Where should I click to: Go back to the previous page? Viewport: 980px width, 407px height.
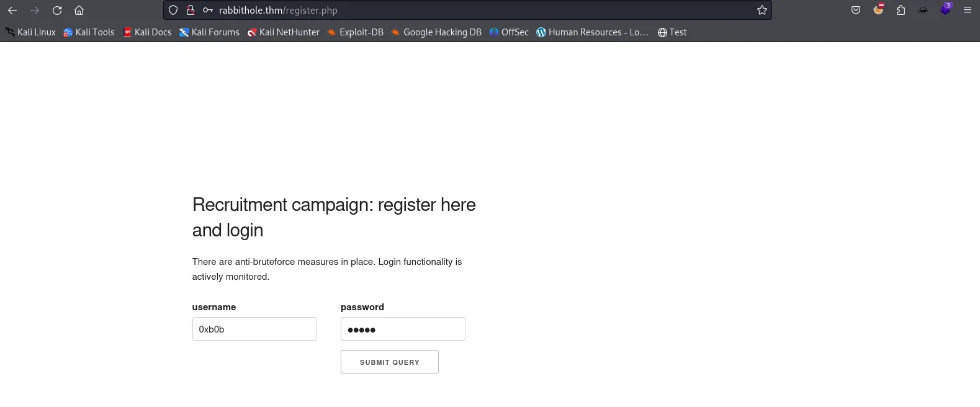(x=12, y=11)
